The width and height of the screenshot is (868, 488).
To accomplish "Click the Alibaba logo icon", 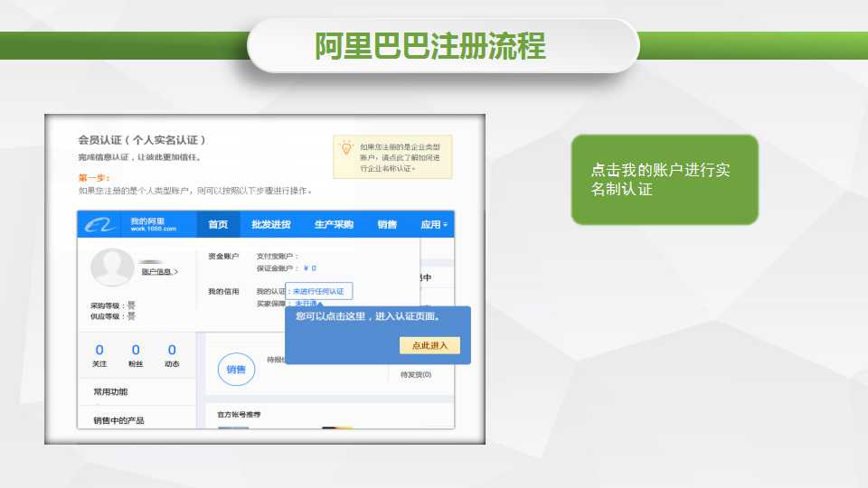I will click(x=99, y=225).
